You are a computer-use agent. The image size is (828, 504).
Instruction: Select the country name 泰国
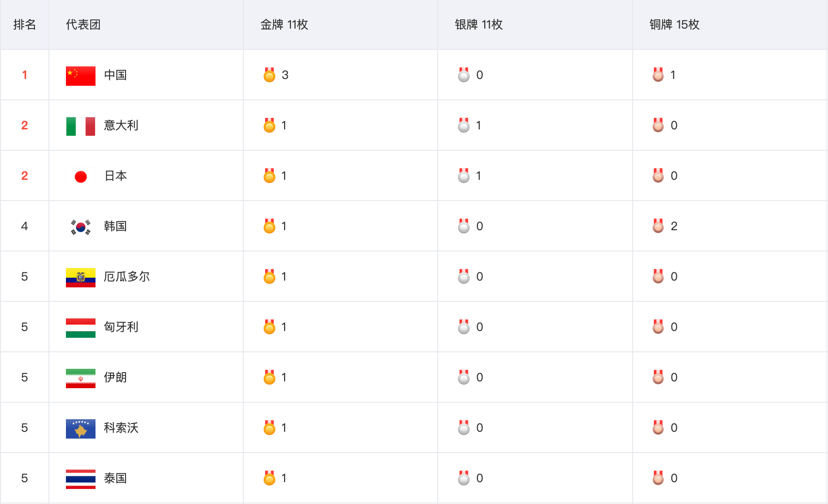tap(115, 478)
